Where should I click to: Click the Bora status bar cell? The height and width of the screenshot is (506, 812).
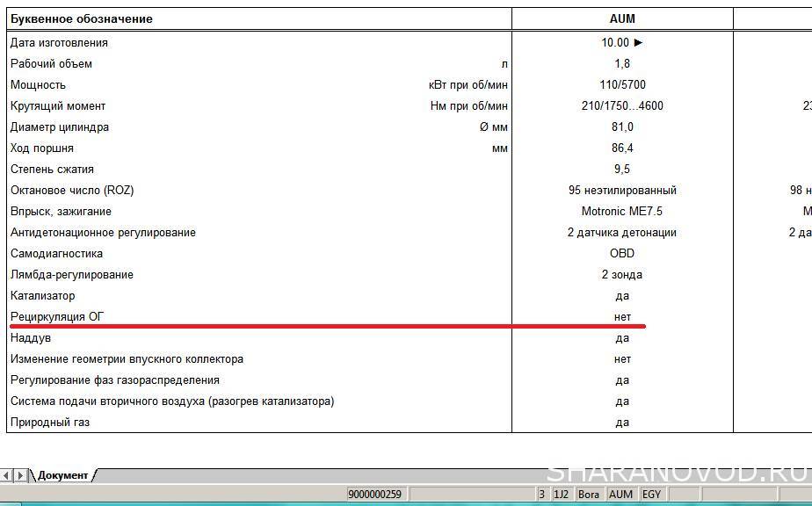click(588, 495)
